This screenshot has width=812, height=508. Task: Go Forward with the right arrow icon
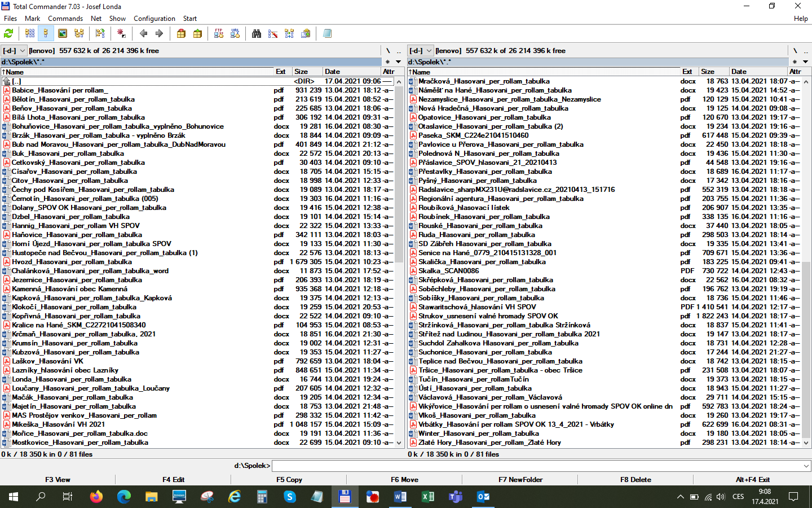[159, 34]
